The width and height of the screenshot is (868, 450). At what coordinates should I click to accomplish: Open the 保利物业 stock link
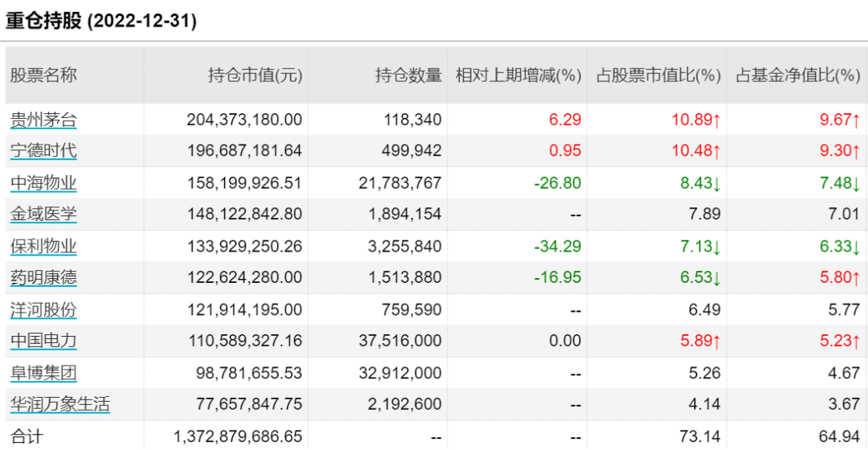pos(43,247)
